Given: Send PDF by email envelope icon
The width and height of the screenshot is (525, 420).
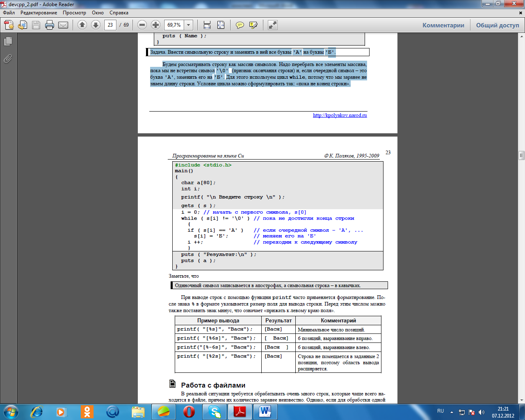Looking at the screenshot, I should (63, 25).
